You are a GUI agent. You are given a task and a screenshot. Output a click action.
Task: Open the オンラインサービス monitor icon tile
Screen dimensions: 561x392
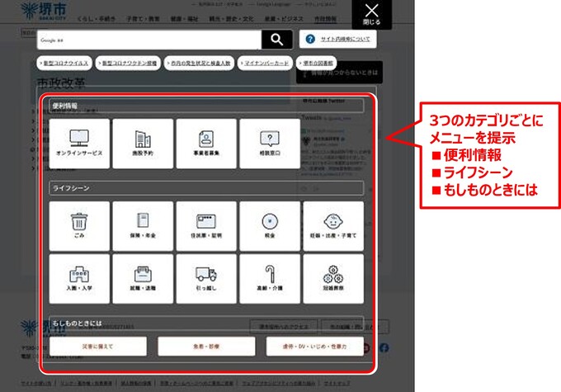[80, 143]
